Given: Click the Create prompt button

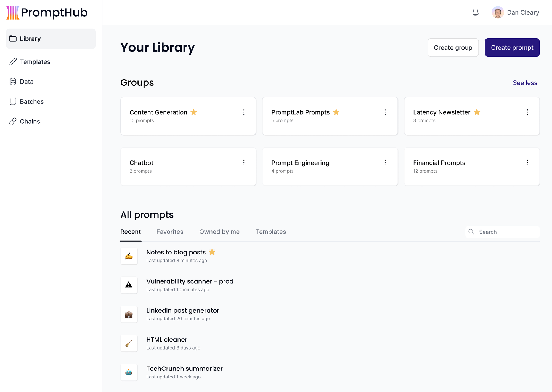Looking at the screenshot, I should (x=512, y=47).
